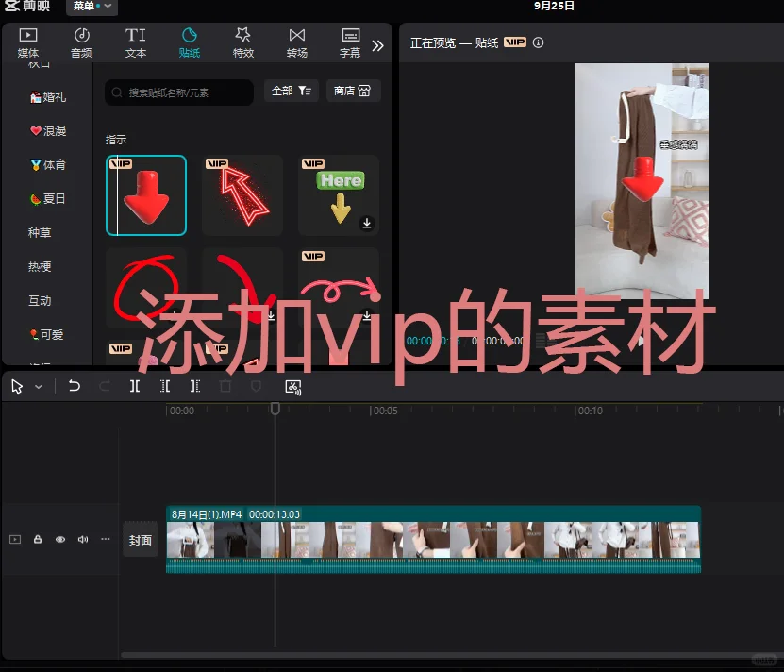Lock the main video track
784x672 pixels.
point(37,538)
